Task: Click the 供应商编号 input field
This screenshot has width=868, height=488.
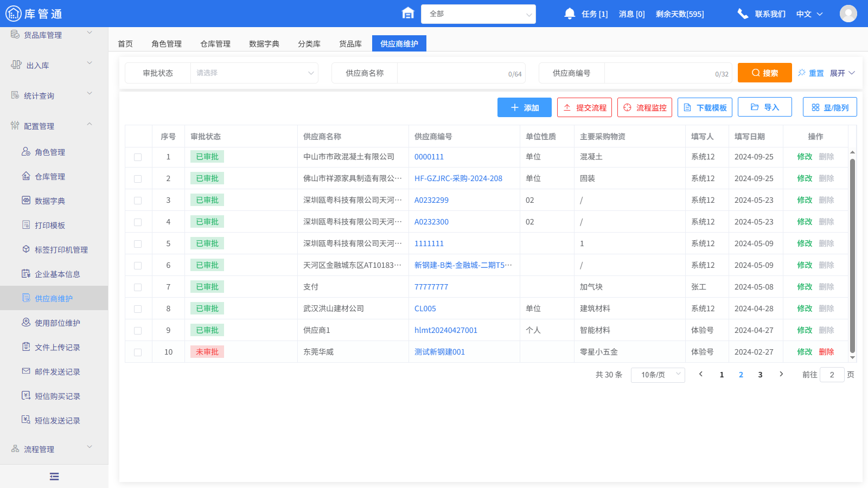Action: click(668, 73)
